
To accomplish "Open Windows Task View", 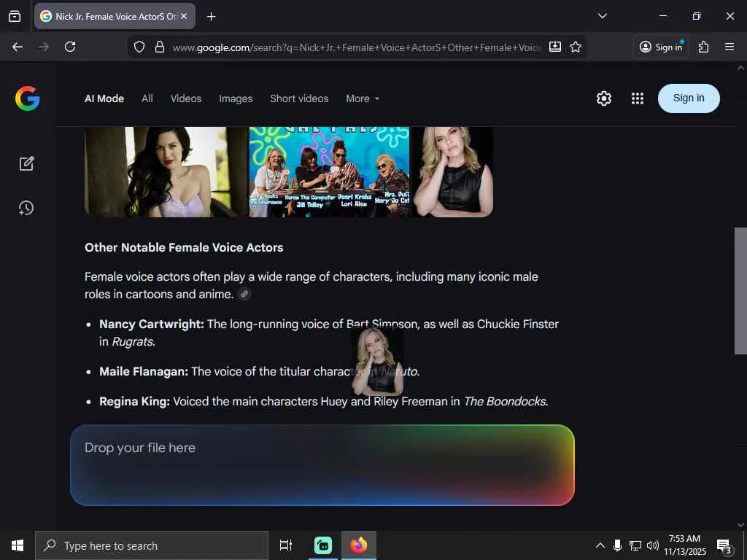I will pos(286,545).
